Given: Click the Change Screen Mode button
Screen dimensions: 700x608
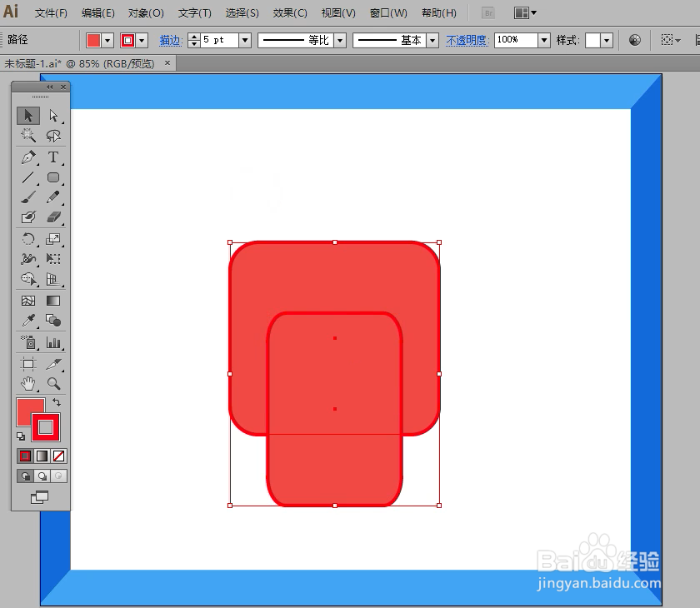Looking at the screenshot, I should (39, 497).
